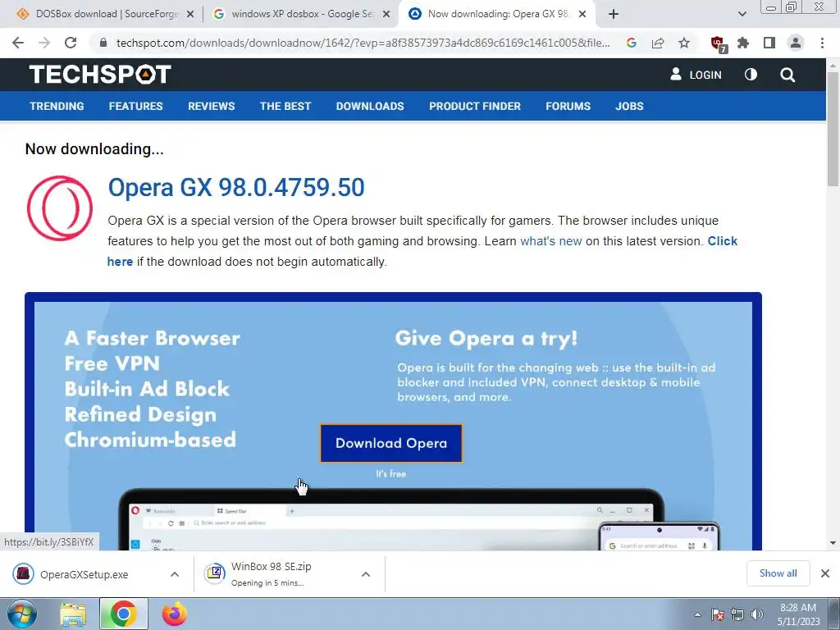Launch Firefox from the taskbar
The image size is (840, 630).
click(x=175, y=614)
